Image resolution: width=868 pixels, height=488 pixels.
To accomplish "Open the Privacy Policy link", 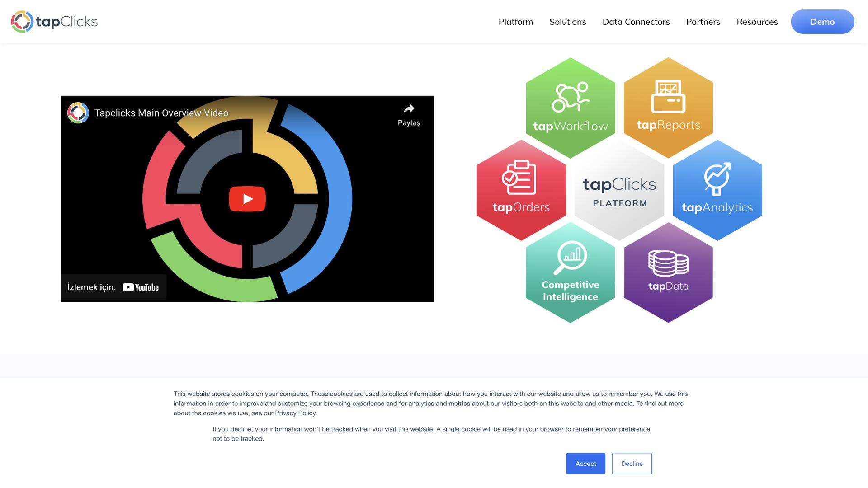I will [x=295, y=413].
